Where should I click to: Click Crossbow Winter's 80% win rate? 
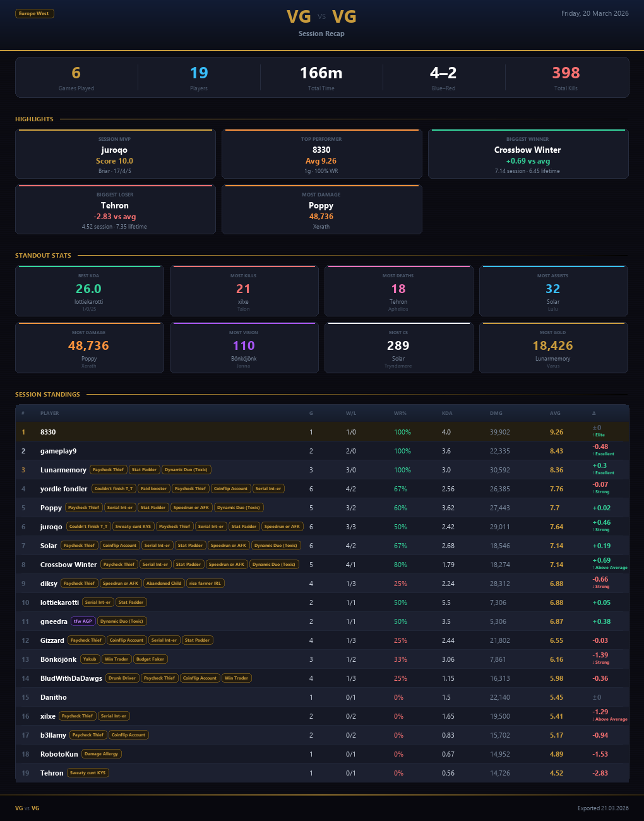point(400,565)
